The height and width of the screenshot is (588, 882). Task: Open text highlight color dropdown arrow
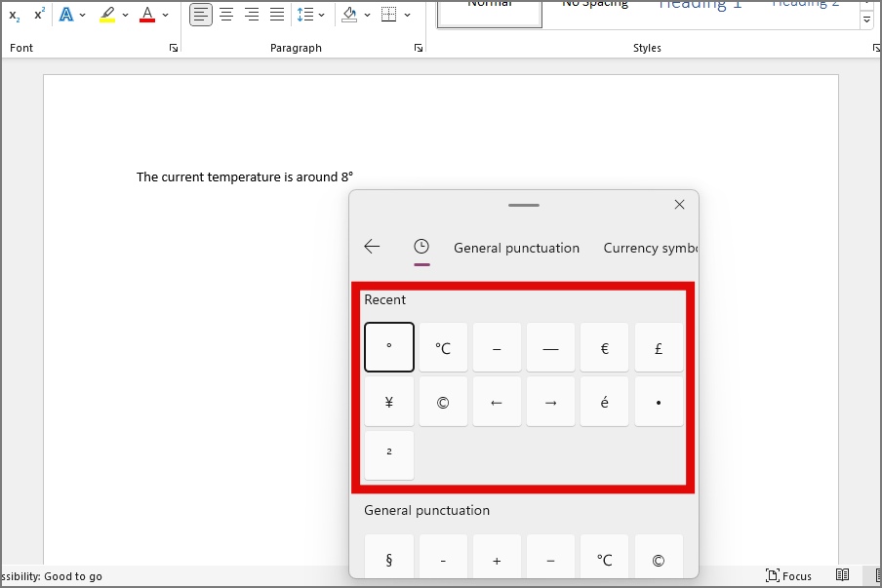point(126,16)
